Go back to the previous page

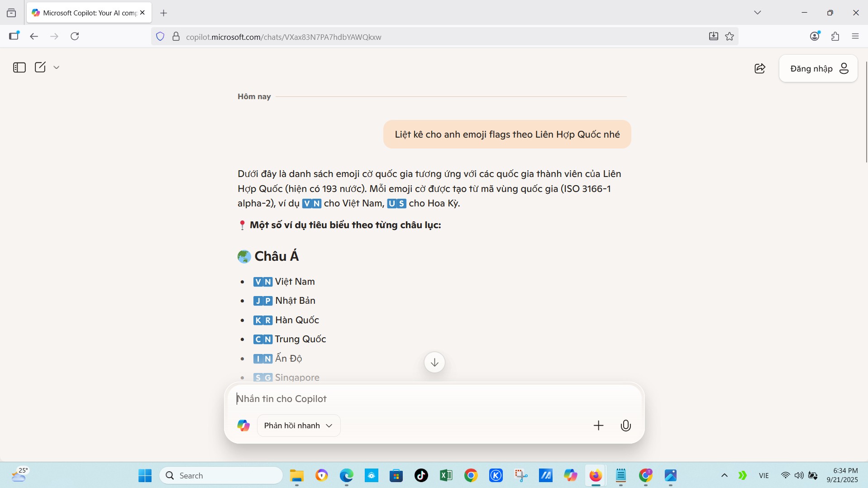[x=34, y=36]
